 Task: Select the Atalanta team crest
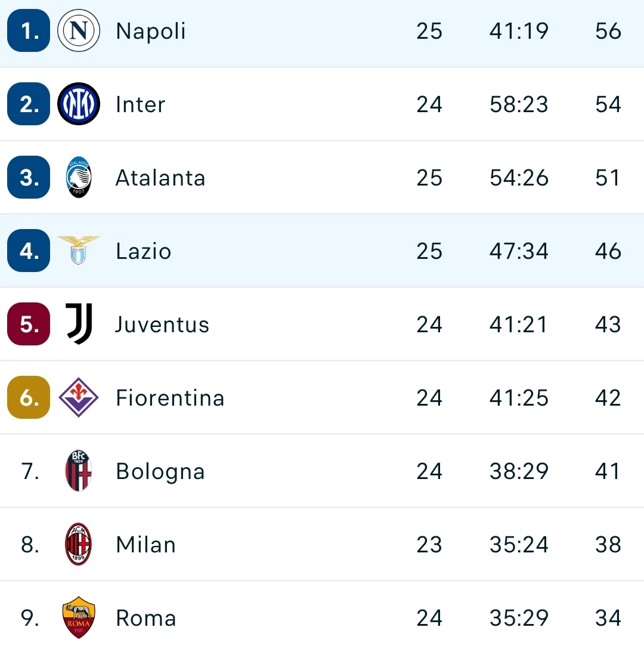[x=79, y=177]
